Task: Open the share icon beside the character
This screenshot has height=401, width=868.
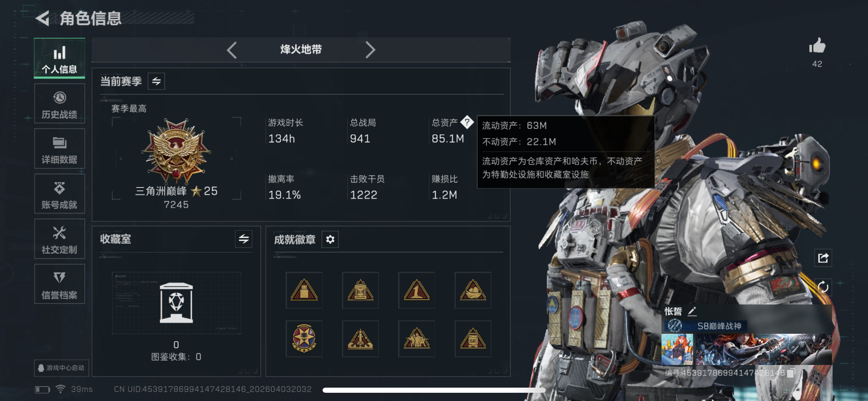Action: tap(823, 258)
